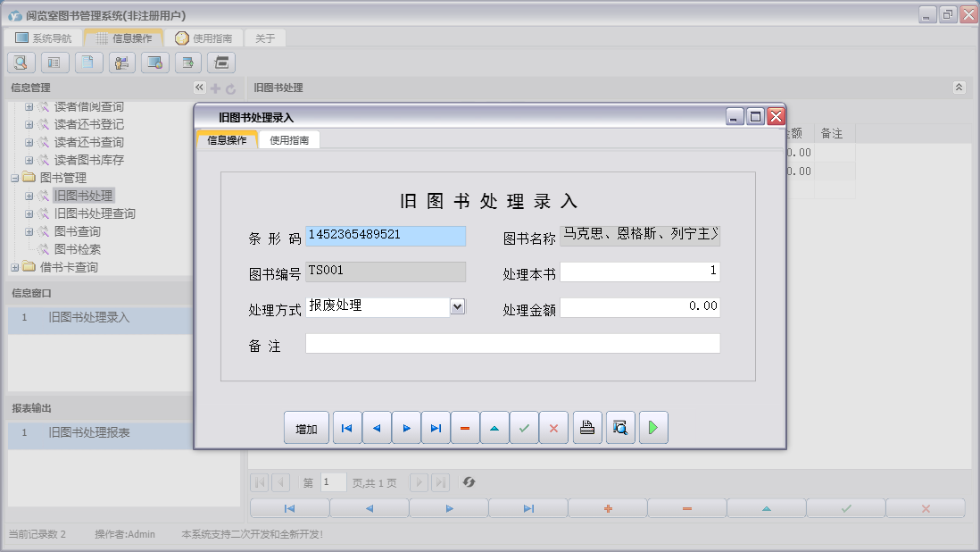Click the 增加 button

point(306,429)
